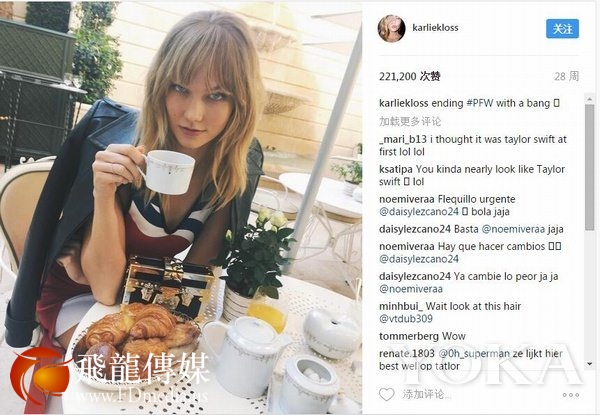Screen dimensions: 600x415
Task: Click karliekloss profile avatar picture
Action: 391,28
